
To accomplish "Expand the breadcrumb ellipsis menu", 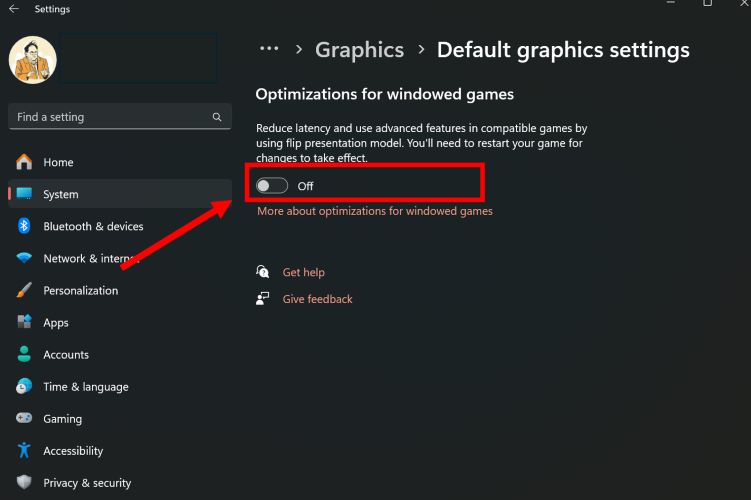I will click(269, 49).
